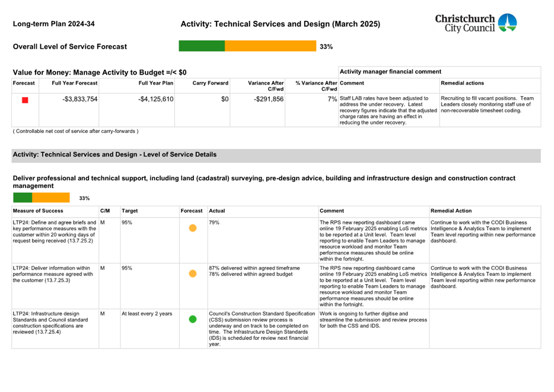The height and width of the screenshot is (392, 554).
Task: Click the Staff LAB rates comment text
Action: click(389, 110)
